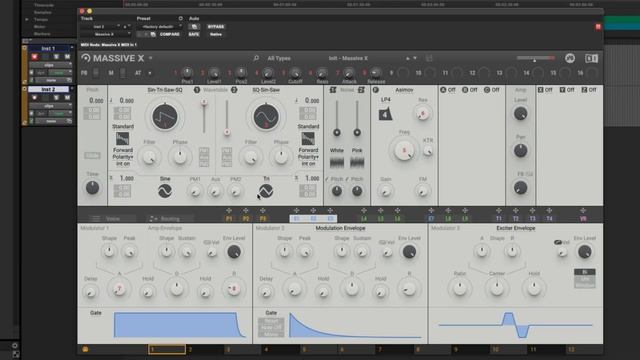Solo the Inst 1 track
The image size is (640, 360).
click(x=56, y=56)
